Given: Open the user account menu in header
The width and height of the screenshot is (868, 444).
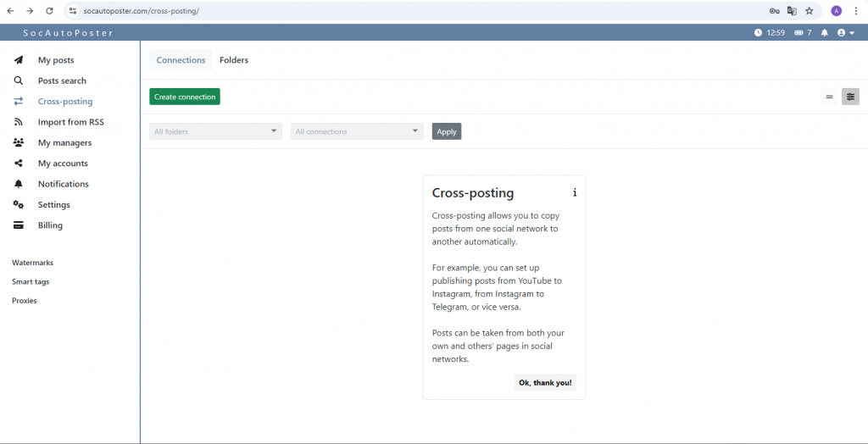Looking at the screenshot, I should (x=845, y=33).
